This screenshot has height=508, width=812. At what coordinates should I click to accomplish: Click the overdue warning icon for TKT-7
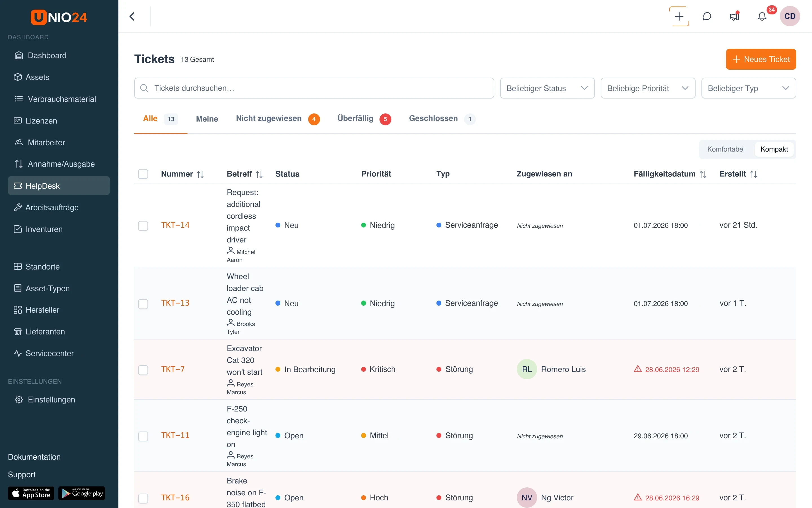click(x=637, y=369)
